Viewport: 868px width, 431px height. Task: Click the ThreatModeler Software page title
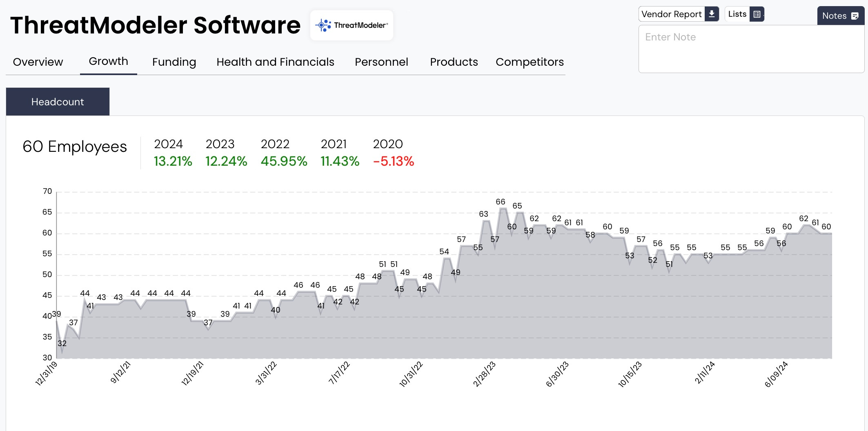point(156,25)
